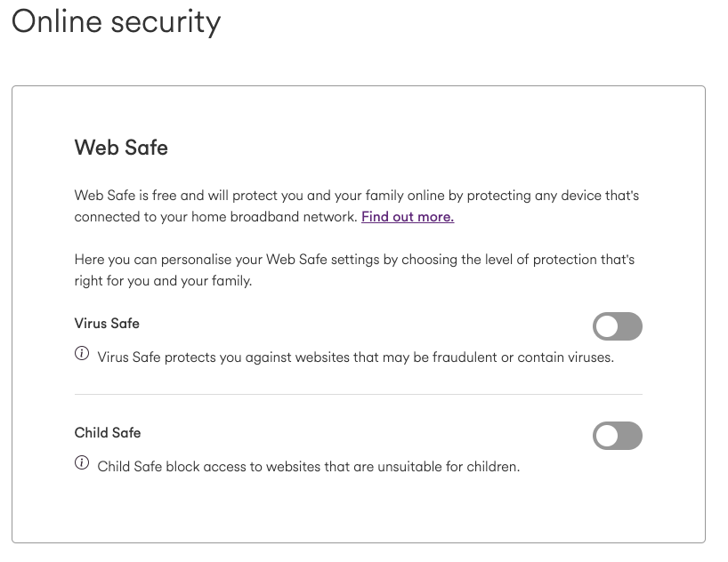Select the bold 'Child Safe' label
The width and height of the screenshot is (728, 562).
point(108,432)
